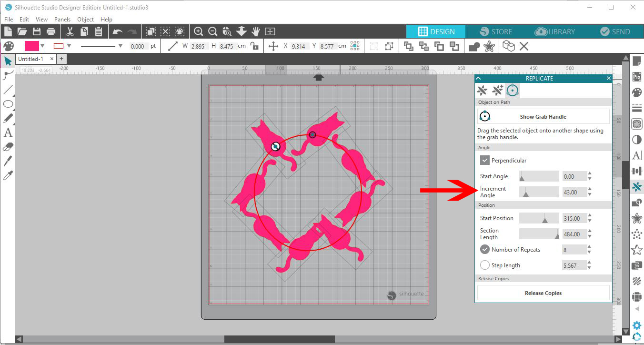Click the Release Copies button
The image size is (644, 345).
coord(543,293)
